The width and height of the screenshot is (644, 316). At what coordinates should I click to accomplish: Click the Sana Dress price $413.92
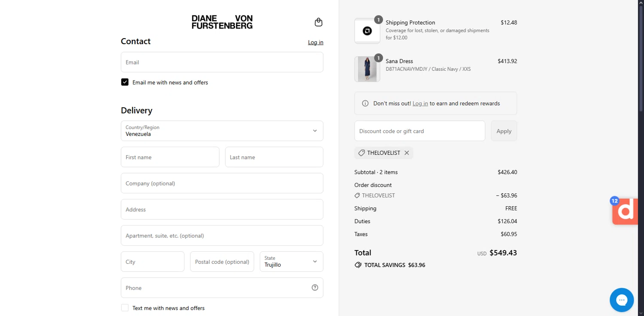(x=507, y=61)
